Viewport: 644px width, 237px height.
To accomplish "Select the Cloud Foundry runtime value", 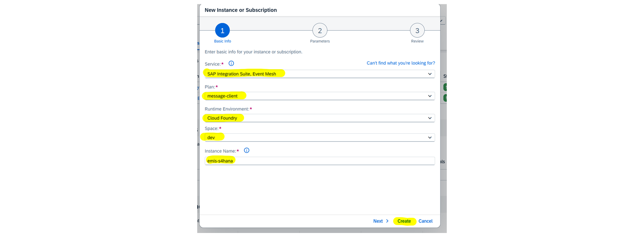I will (222, 118).
